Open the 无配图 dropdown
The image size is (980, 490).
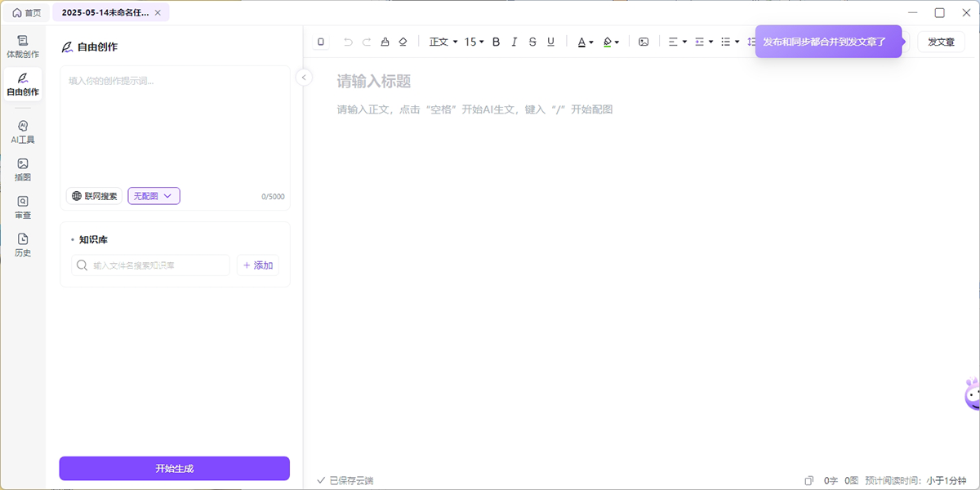point(154,196)
